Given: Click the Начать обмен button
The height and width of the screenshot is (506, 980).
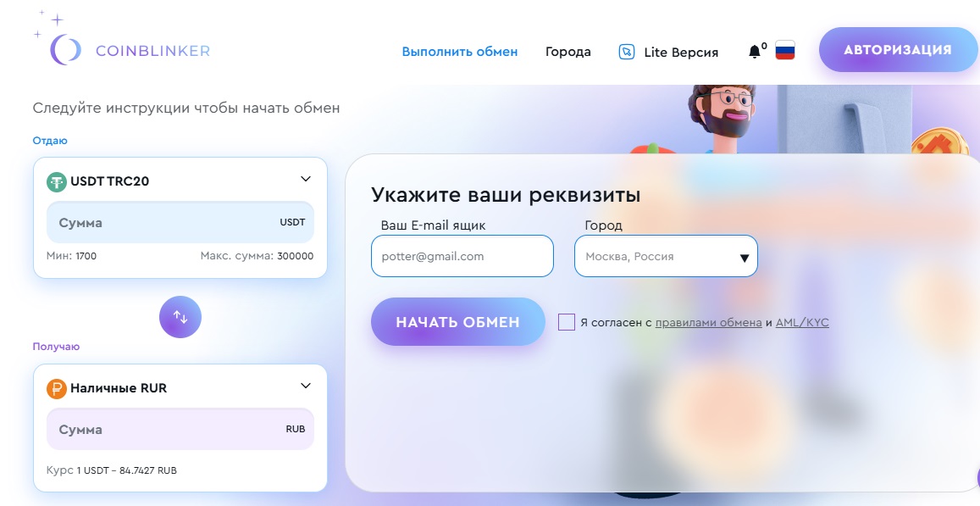Looking at the screenshot, I should [457, 322].
